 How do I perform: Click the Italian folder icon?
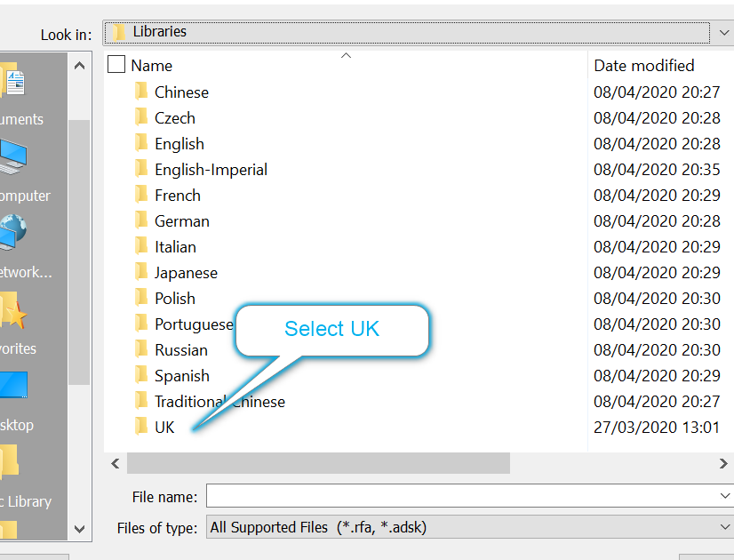pos(141,246)
